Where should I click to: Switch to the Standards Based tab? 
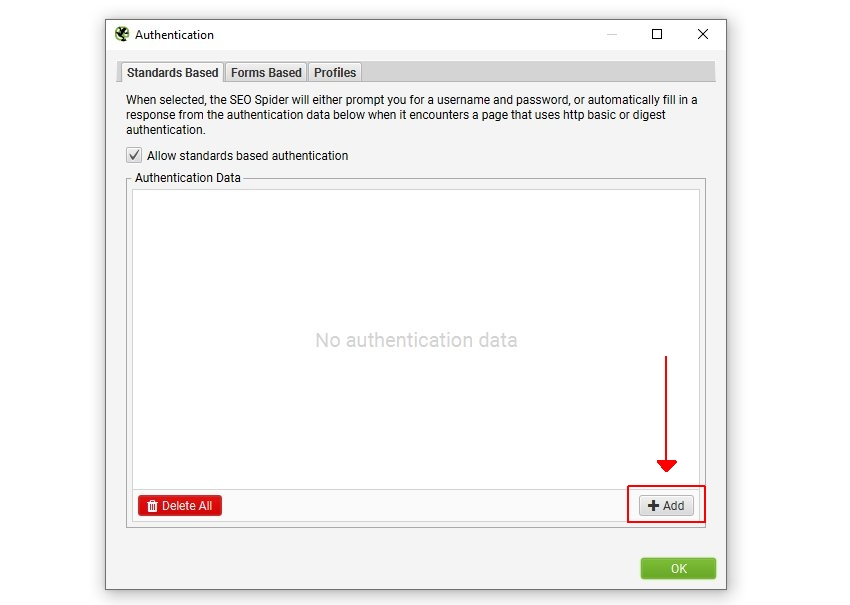[x=172, y=73]
